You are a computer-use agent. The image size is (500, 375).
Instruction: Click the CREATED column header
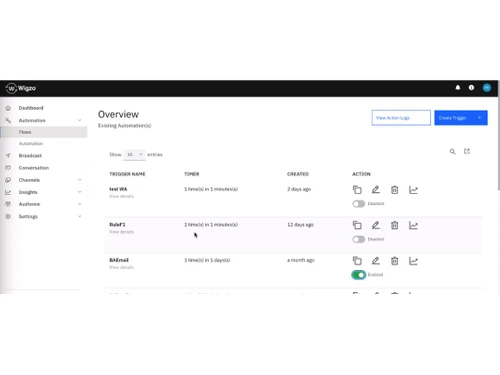[298, 174]
